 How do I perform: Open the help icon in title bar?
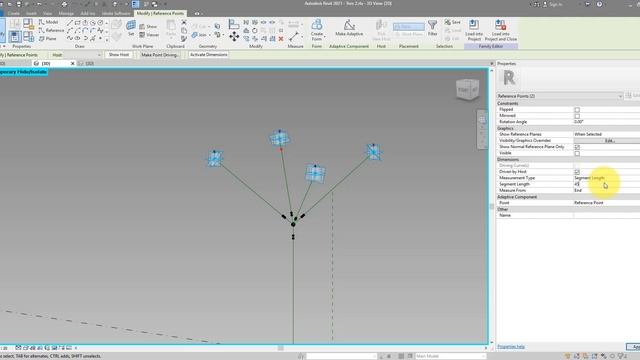click(599, 4)
